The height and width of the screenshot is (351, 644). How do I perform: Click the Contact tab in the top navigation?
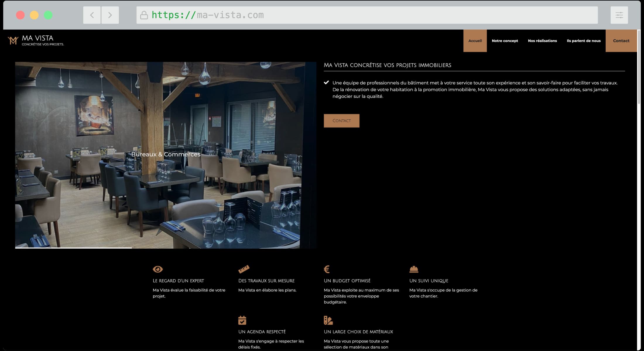coord(621,41)
